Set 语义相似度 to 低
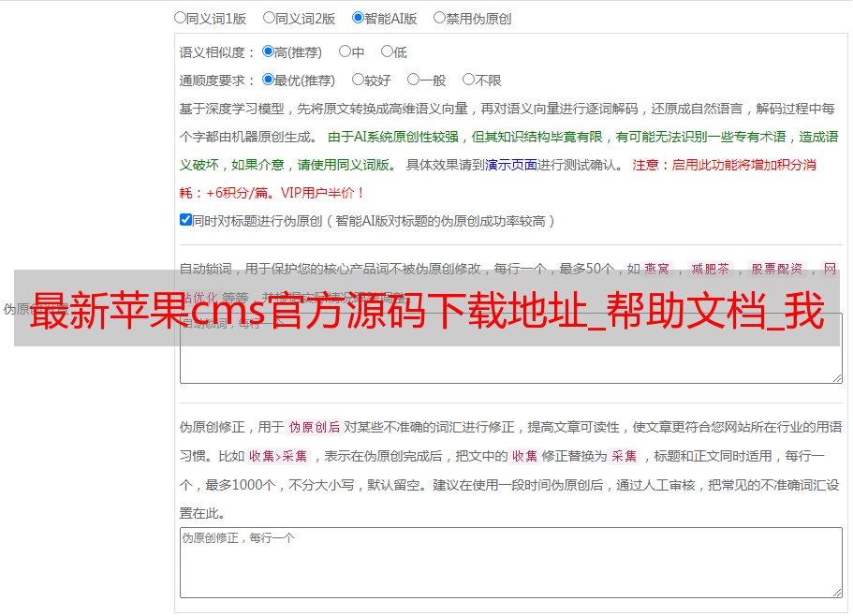Image resolution: width=853 pixels, height=616 pixels. coord(387,51)
